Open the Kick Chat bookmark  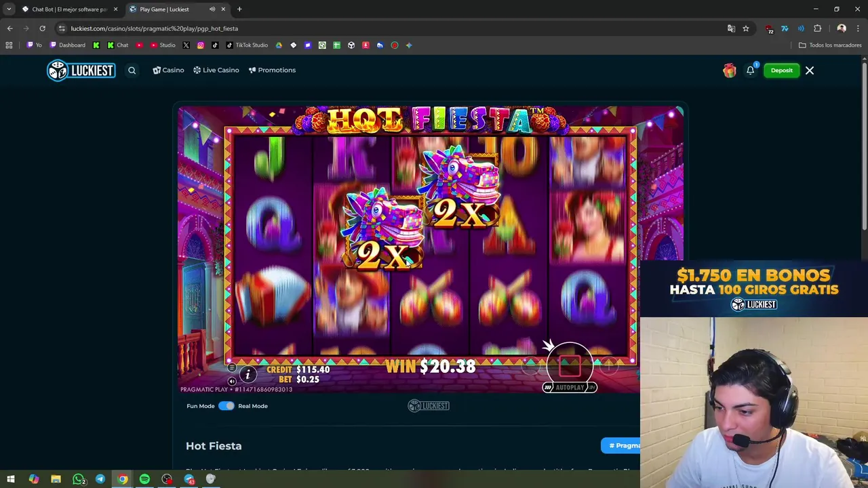pyautogui.click(x=118, y=45)
